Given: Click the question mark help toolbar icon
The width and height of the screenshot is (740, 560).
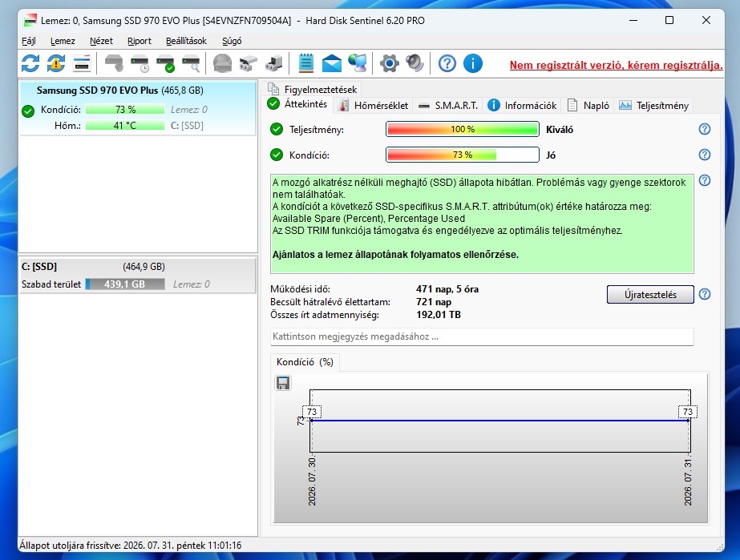Looking at the screenshot, I should point(447,63).
